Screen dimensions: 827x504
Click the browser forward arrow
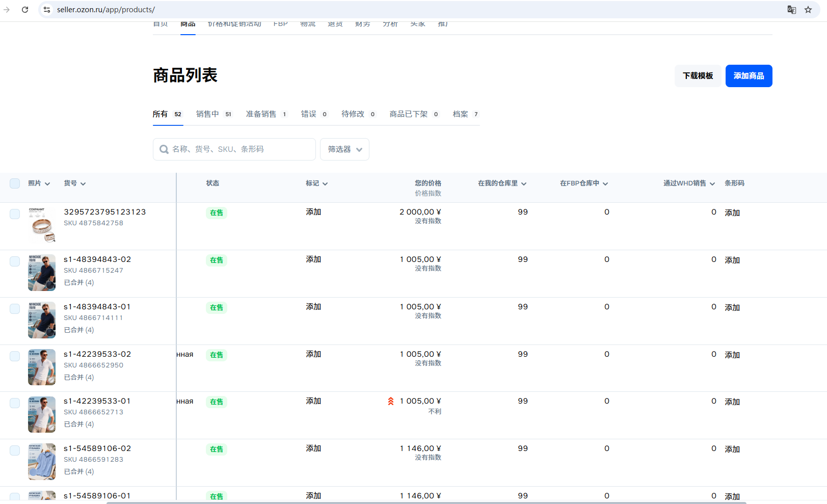point(7,10)
